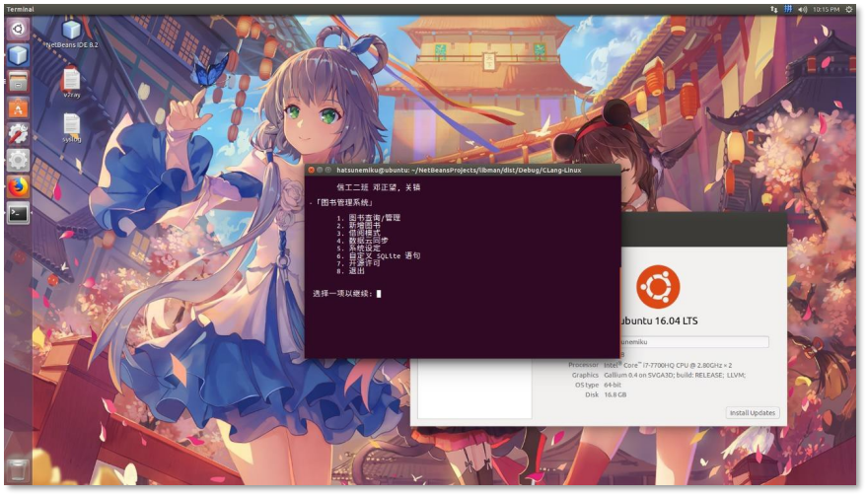The image size is (868, 497).
Task: Click the Ubuntu logo in Details window
Action: tap(658, 287)
